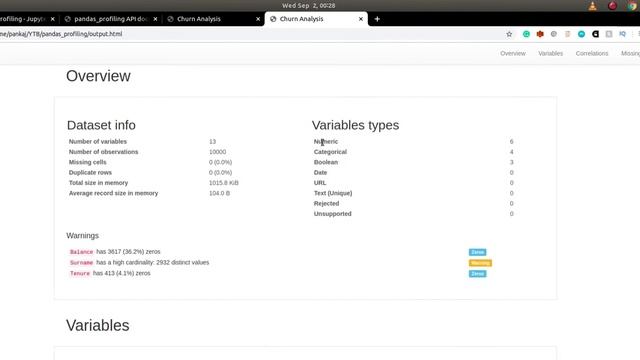Image resolution: width=640 pixels, height=360 pixels.
Task: Click the Number of observations label
Action: tap(103, 152)
